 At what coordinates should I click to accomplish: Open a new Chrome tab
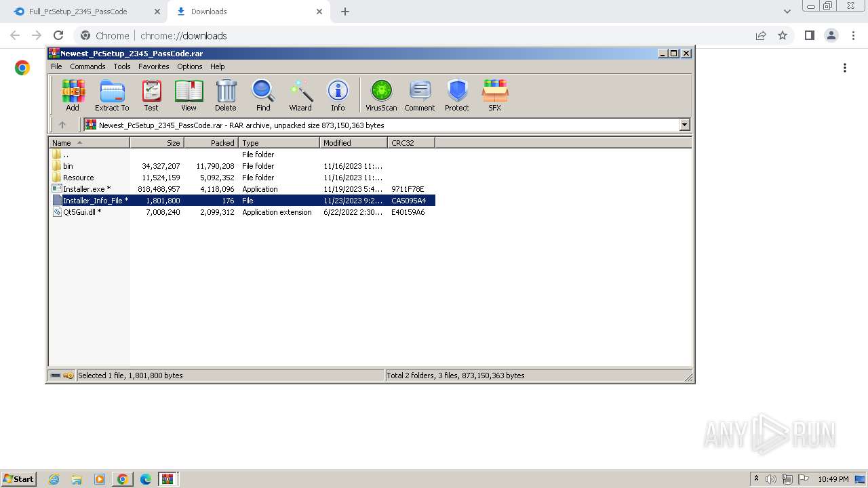tap(345, 12)
